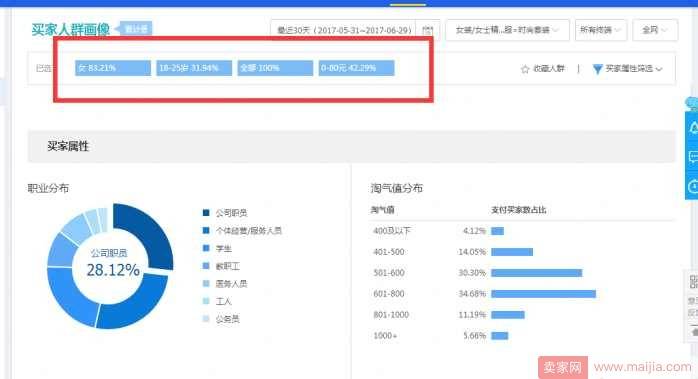698x379 pixels.
Task: Click the 全部 100% filter tag
Action: click(275, 68)
